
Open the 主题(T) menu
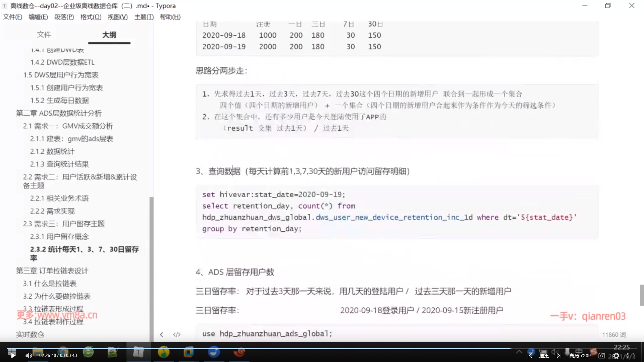pos(144,17)
